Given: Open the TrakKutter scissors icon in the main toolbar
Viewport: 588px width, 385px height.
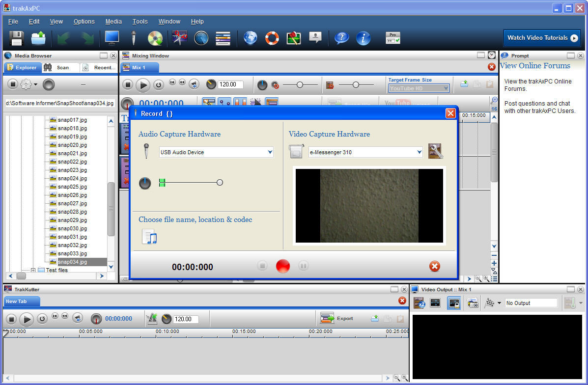Looking at the screenshot, I should pos(180,38).
